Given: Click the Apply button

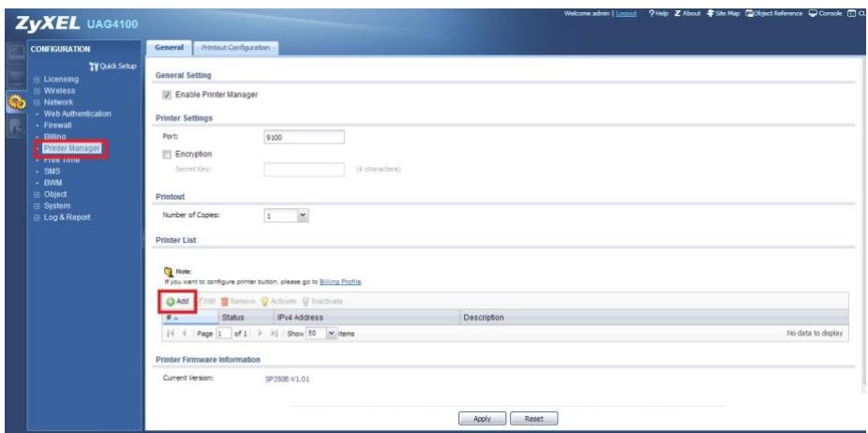Looking at the screenshot, I should coord(482,419).
